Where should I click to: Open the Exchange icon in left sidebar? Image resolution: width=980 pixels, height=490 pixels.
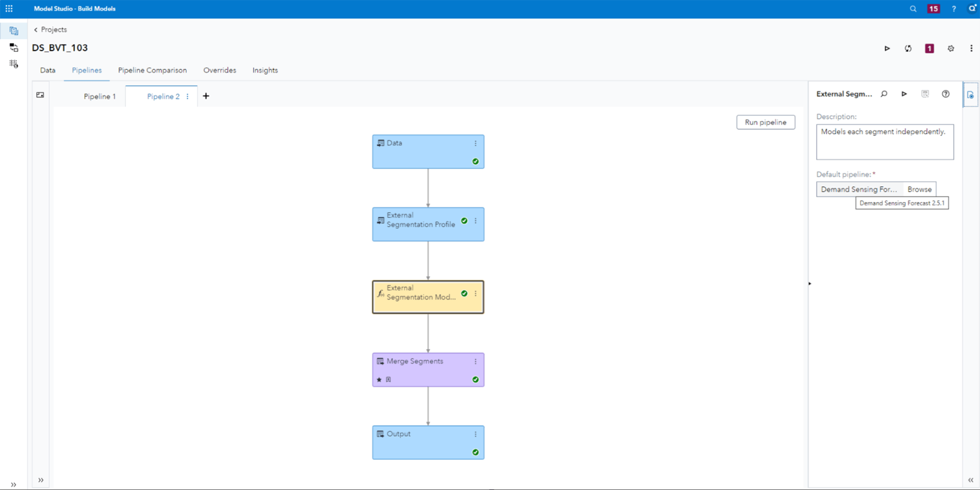point(13,48)
